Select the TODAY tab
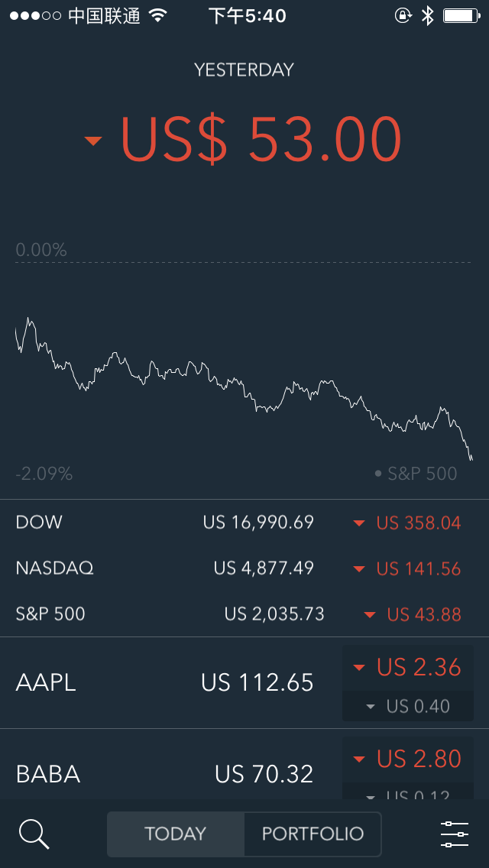Image resolution: width=489 pixels, height=868 pixels. pos(176,834)
